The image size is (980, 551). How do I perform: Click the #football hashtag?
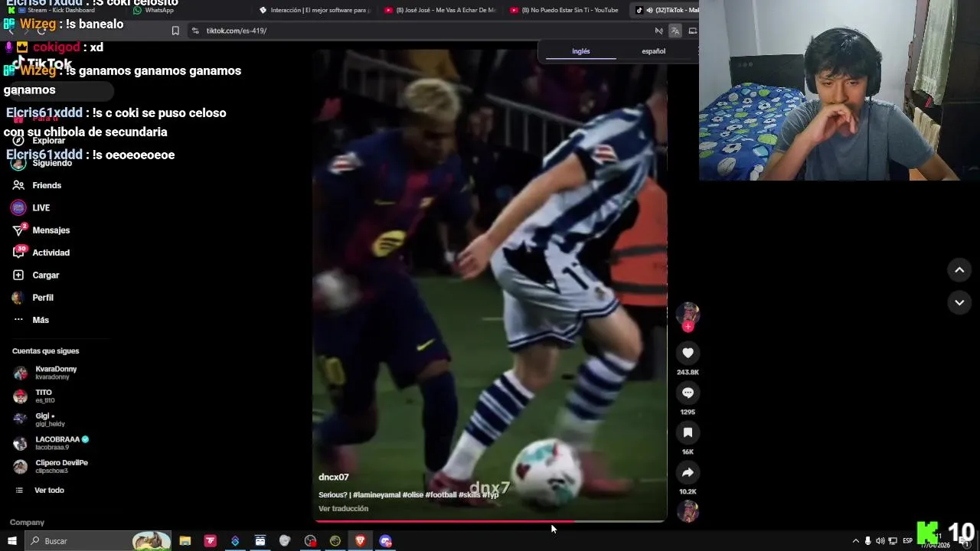pos(441,495)
